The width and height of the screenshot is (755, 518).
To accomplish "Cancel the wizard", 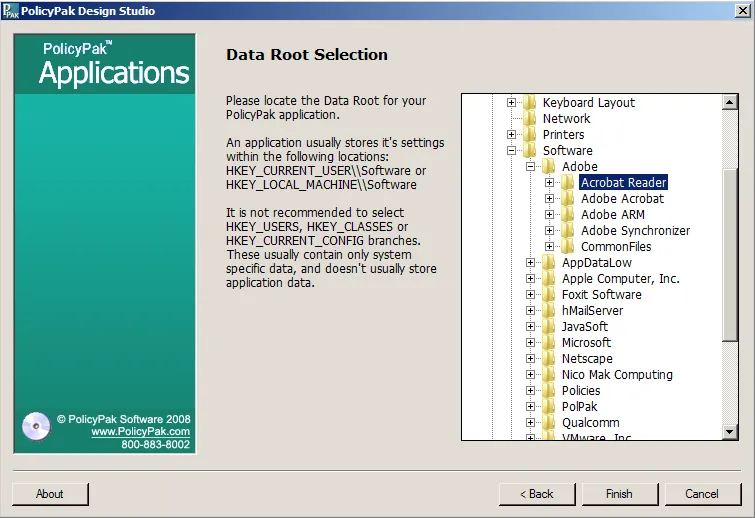I will 703,494.
